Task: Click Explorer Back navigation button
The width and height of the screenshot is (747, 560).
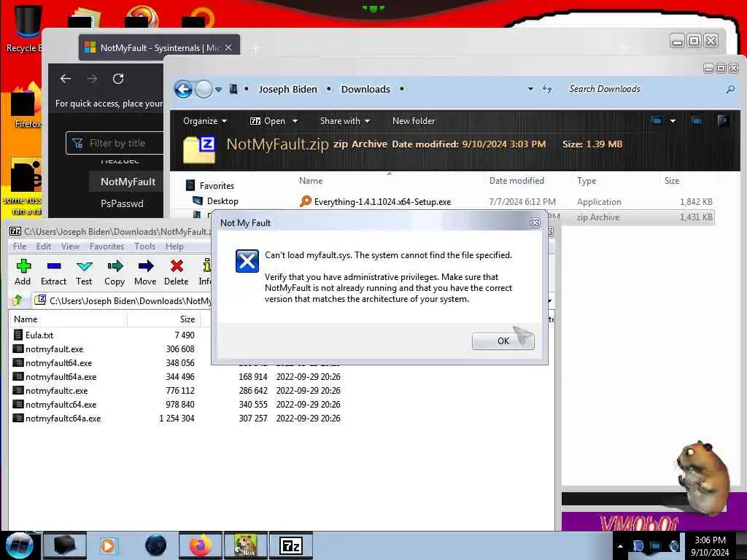Action: 183,89
